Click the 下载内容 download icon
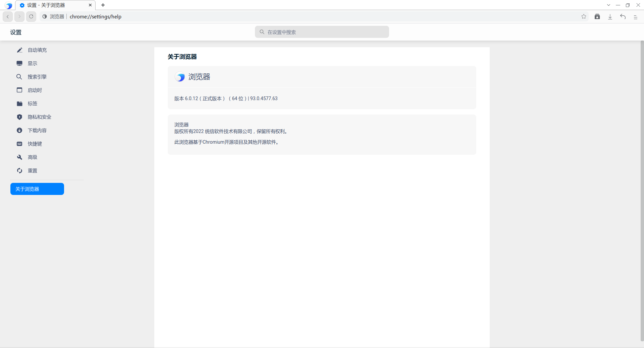Viewport: 644px width, 348px height. click(x=19, y=130)
